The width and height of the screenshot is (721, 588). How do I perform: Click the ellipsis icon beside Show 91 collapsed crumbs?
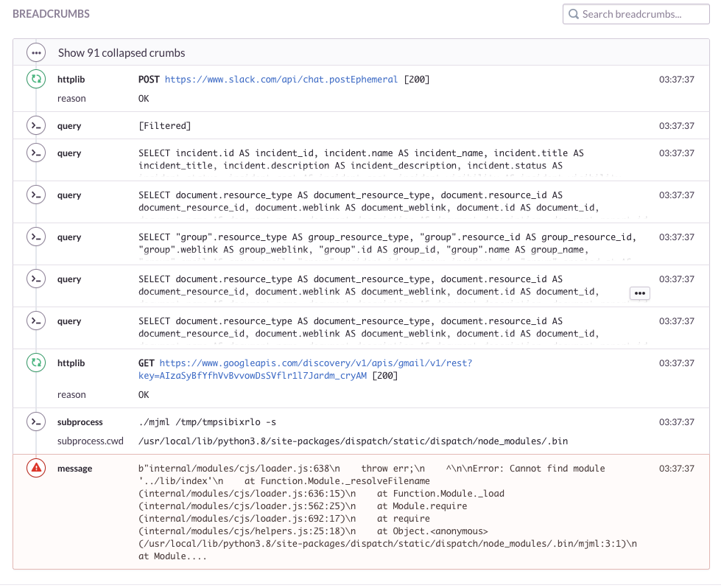tap(36, 52)
